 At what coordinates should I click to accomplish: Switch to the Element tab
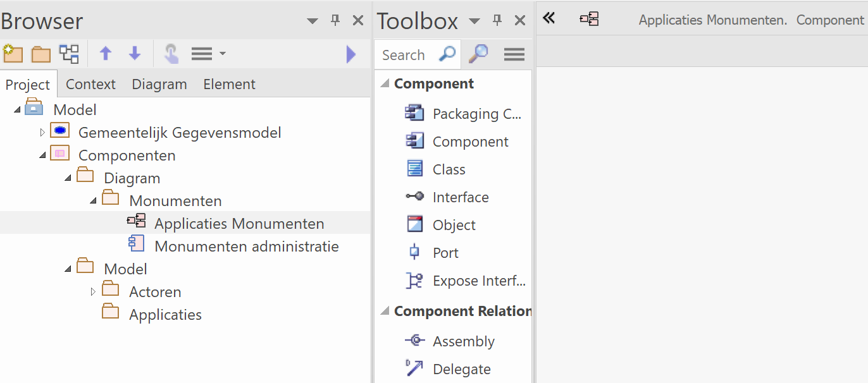[x=229, y=84]
